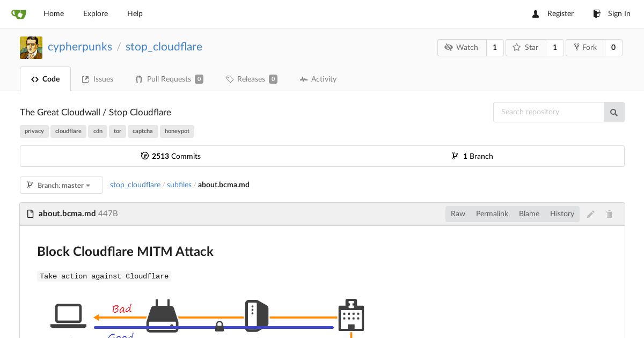This screenshot has width=644, height=338.
Task: Click the stargazers count next to Star
Action: pyautogui.click(x=555, y=48)
